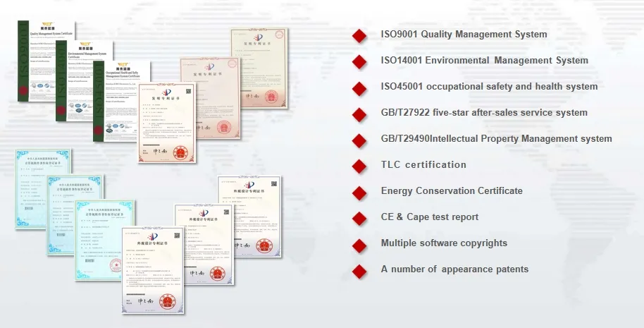Select the GB/T27922 five-star after-sales service text

483,113
